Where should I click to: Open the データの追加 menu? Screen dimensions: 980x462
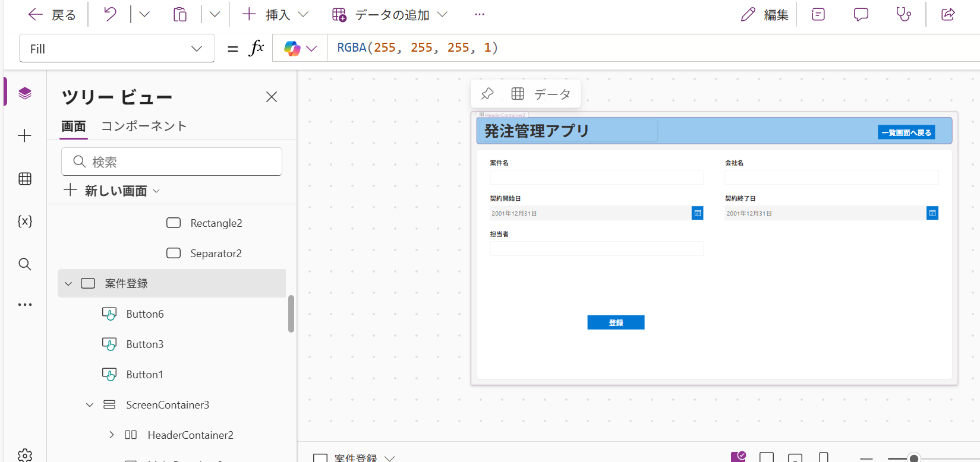(390, 15)
